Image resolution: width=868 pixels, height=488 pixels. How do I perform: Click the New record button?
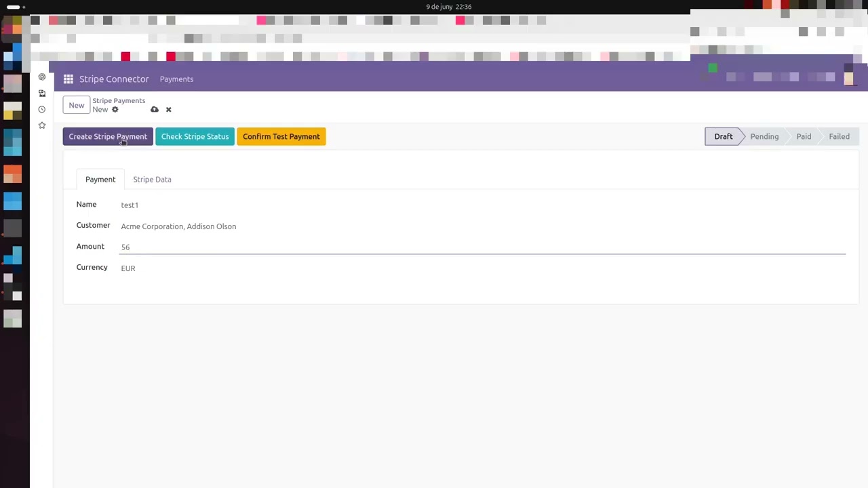[x=77, y=105]
